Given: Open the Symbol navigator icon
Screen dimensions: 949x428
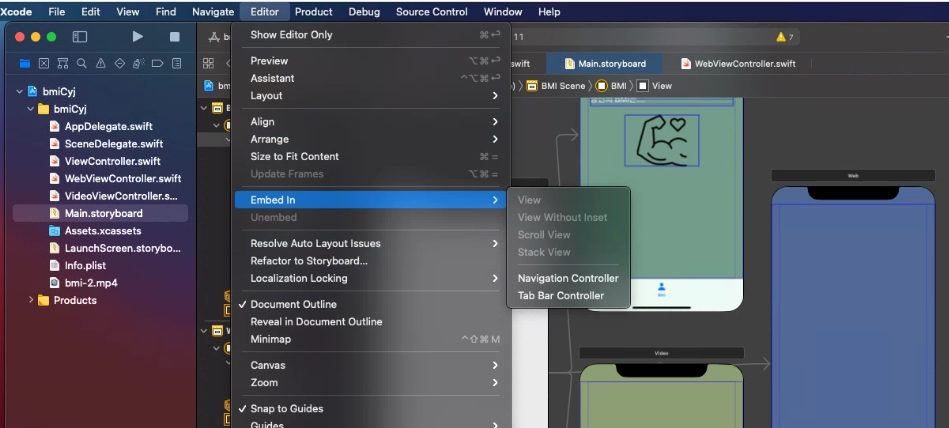Looking at the screenshot, I should 62,63.
